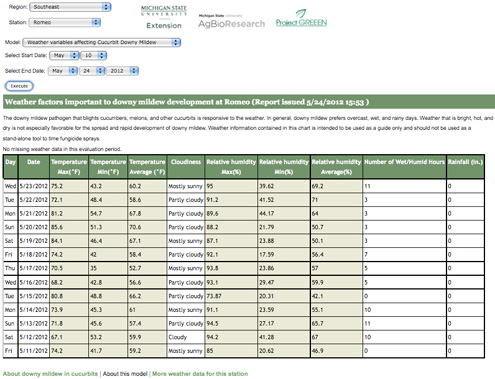This screenshot has height=379, width=495.
Task: Open the end date year dropdown (2012)
Action: point(122,71)
